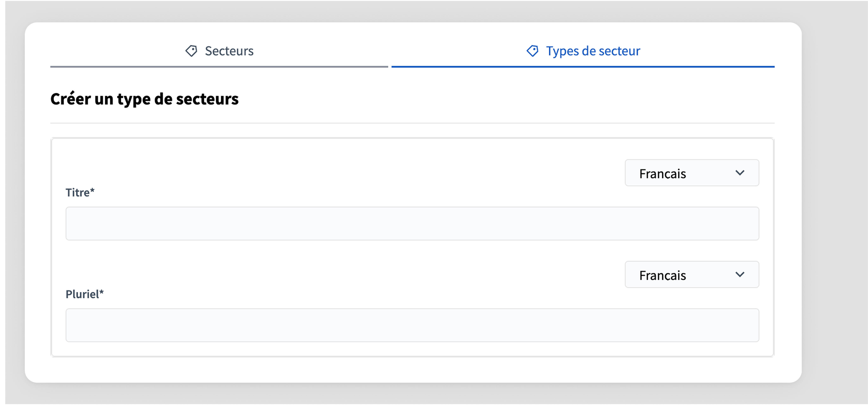Click the gray underline beneath the Secteurs tab
This screenshot has width=868, height=410.
coord(219,67)
